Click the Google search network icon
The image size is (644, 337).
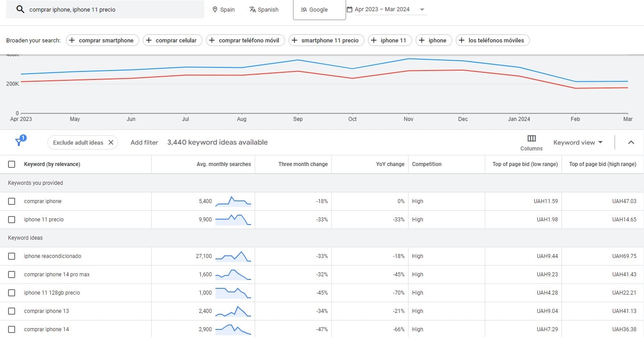pyautogui.click(x=304, y=10)
